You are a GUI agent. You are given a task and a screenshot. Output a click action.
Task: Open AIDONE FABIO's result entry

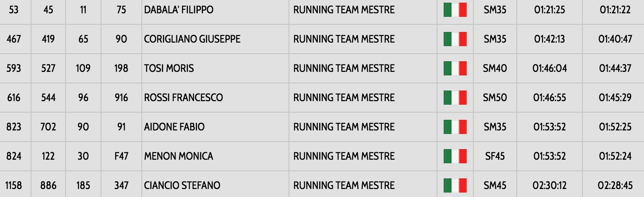[174, 127]
